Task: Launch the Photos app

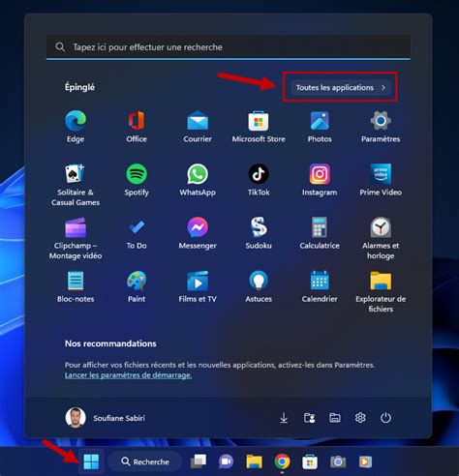Action: (x=320, y=127)
